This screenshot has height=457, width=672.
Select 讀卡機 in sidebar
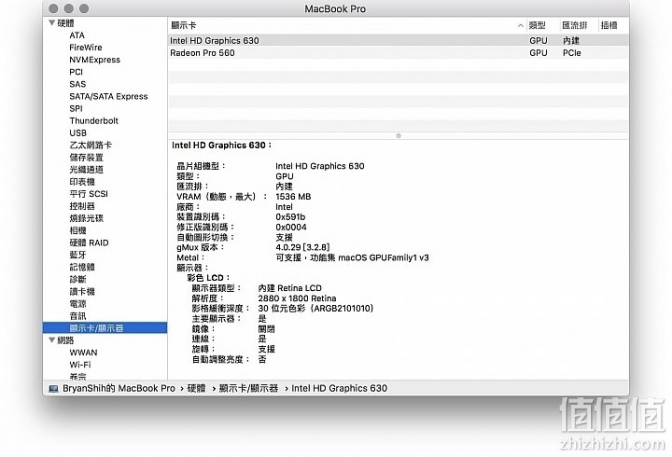coord(82,292)
